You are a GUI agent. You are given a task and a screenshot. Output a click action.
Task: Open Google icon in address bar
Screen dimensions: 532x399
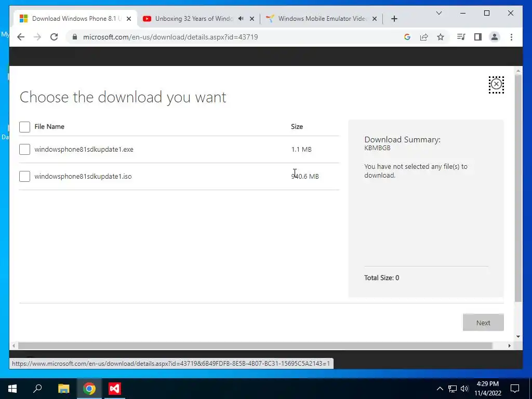(x=407, y=37)
